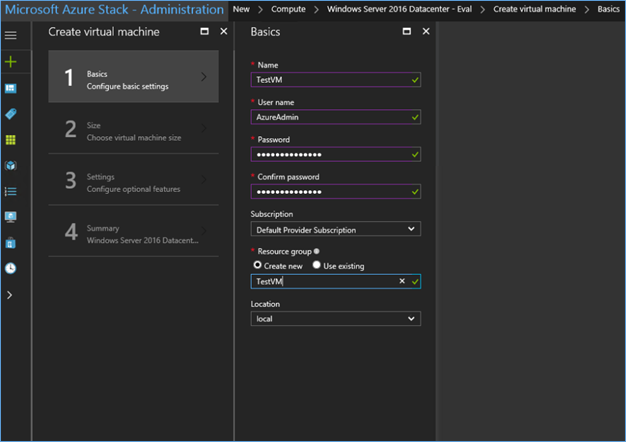Image resolution: width=626 pixels, height=442 pixels.
Task: Select step 2 Size
Action: 133,128
